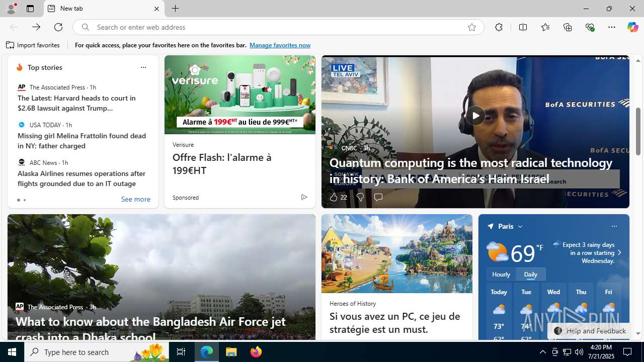Select Wed forecast column
The height and width of the screenshot is (362, 644).
click(x=553, y=312)
